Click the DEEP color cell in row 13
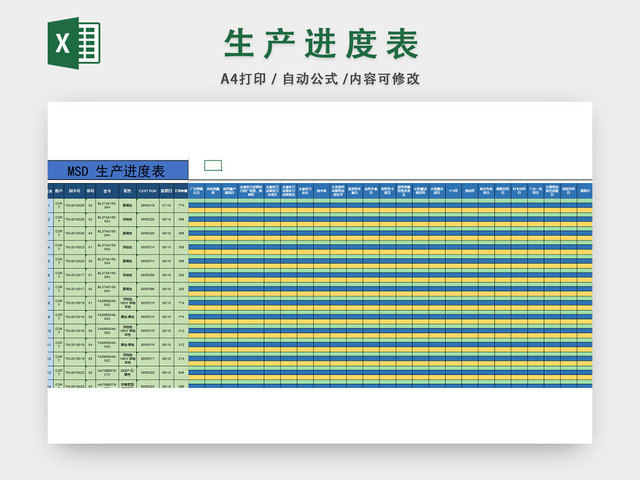640x480 pixels. [x=127, y=372]
